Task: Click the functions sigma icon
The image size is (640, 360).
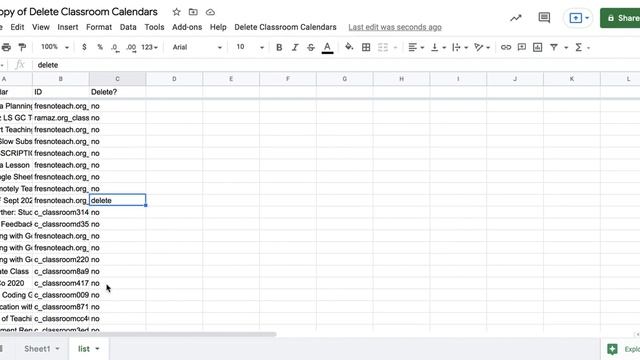Action: point(578,47)
